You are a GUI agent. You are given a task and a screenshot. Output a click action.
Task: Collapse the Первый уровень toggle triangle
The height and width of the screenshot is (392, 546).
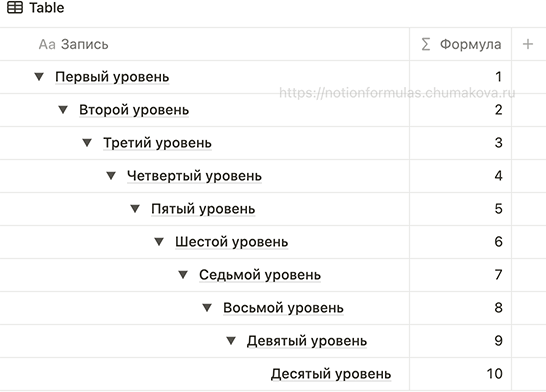pos(39,77)
